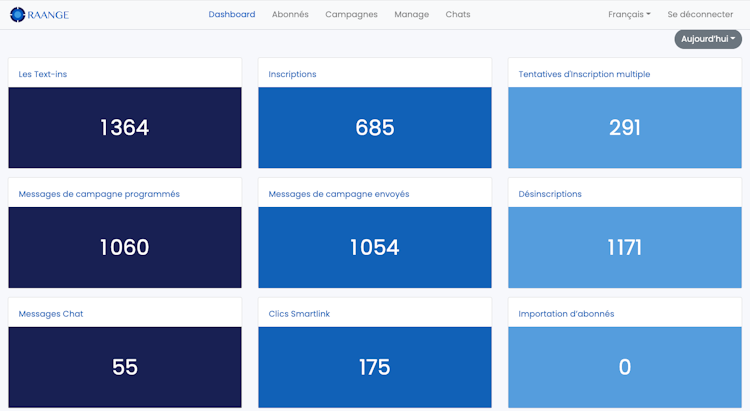Open the Dashboard tab
750x411 pixels.
click(x=232, y=14)
